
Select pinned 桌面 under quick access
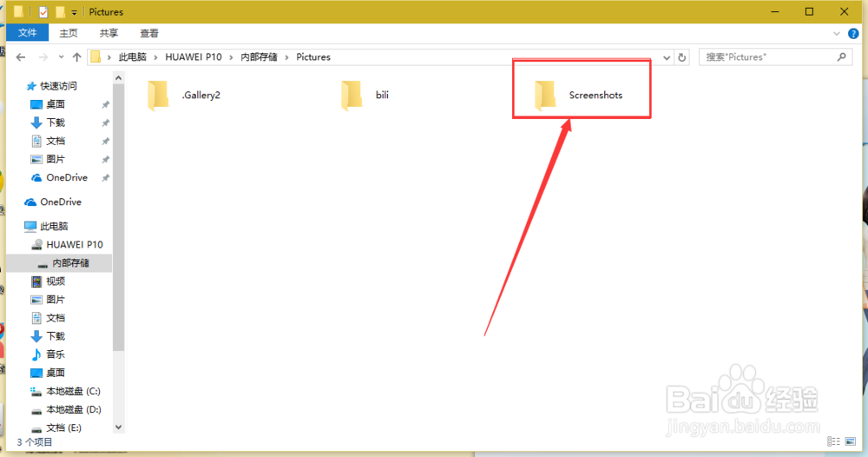56,104
